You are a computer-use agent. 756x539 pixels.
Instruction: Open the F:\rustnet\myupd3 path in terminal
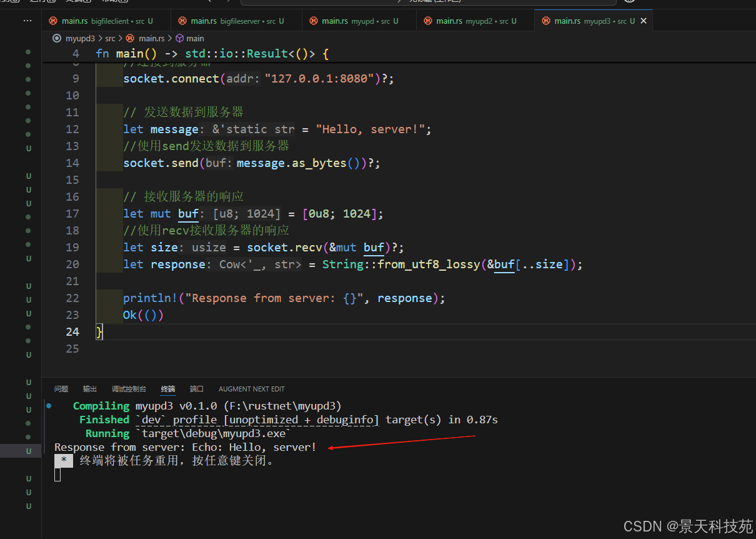[282, 406]
